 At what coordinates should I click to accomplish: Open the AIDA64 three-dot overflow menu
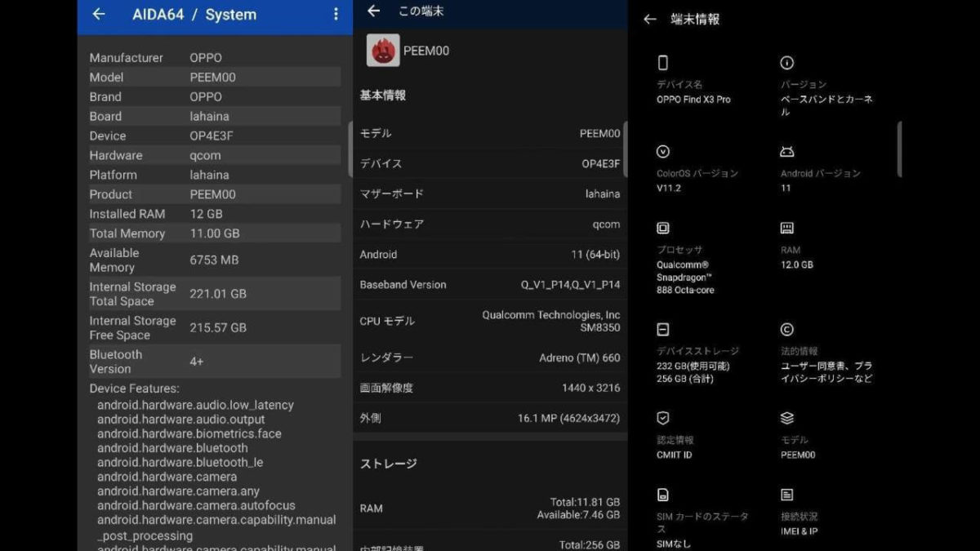pyautogui.click(x=336, y=15)
